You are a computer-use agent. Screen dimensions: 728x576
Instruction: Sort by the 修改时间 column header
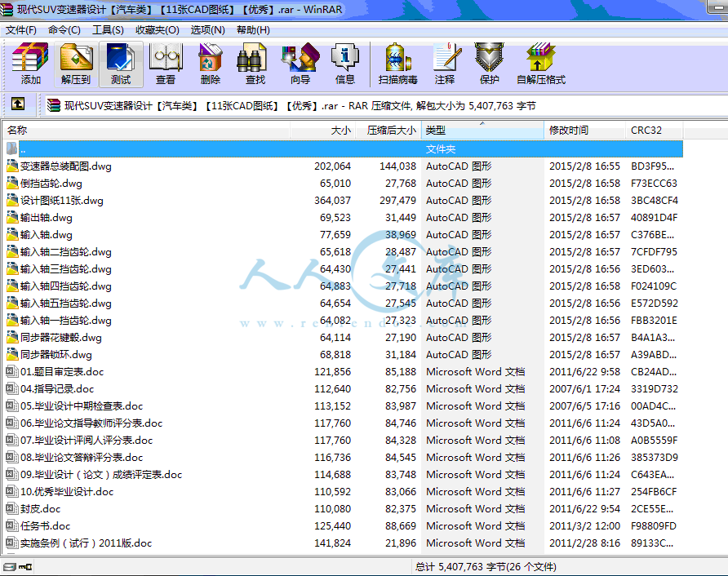click(584, 130)
